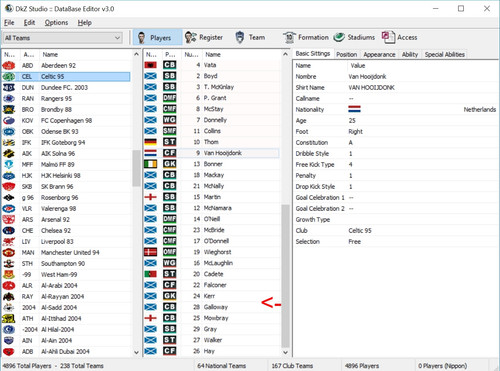Click the WG position badge for Donnelly

coord(169,120)
